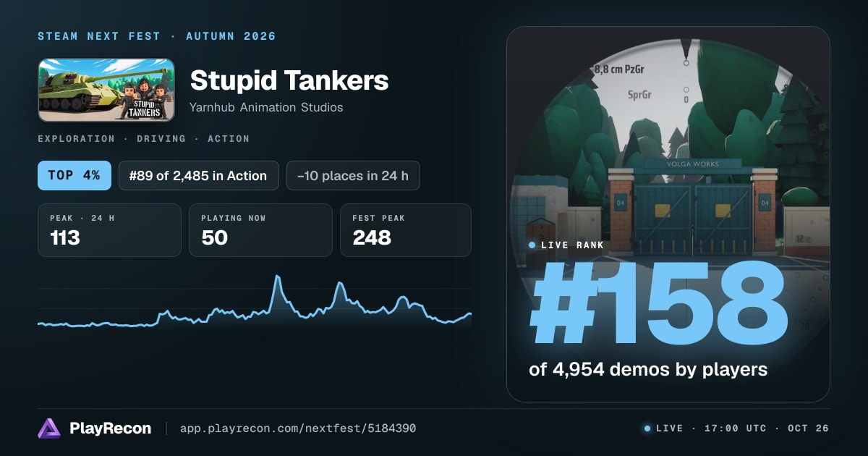Screen dimensions: 868x456
Task: Click the tallest peak on the player chart
Action: (x=277, y=276)
